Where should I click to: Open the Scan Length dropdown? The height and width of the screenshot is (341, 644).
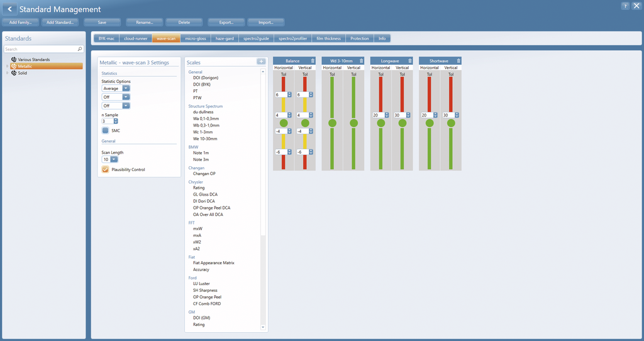click(x=109, y=159)
